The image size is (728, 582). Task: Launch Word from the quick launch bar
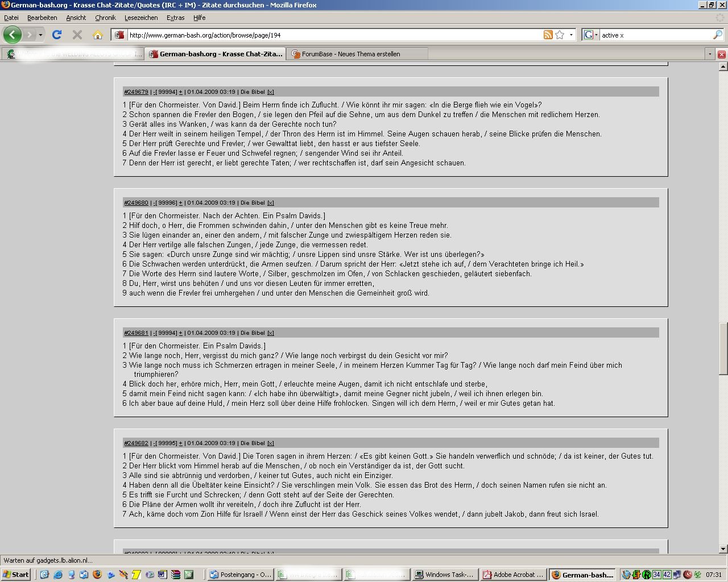click(162, 575)
